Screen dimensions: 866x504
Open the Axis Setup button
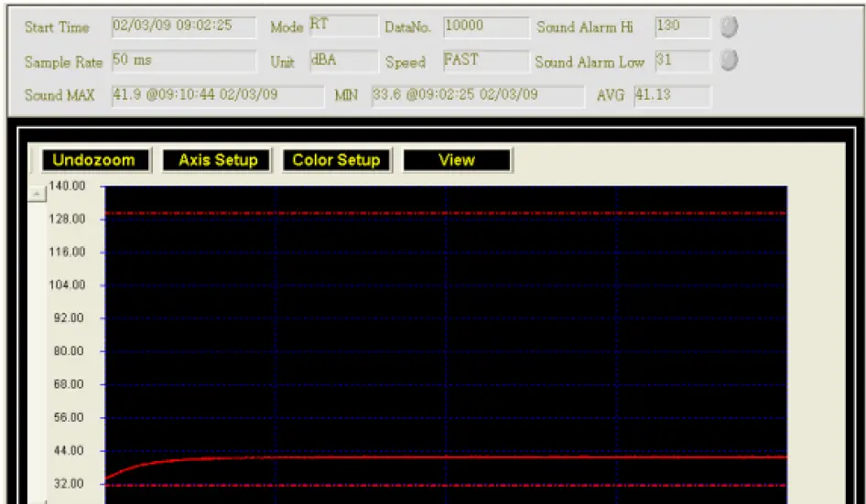pyautogui.click(x=217, y=160)
